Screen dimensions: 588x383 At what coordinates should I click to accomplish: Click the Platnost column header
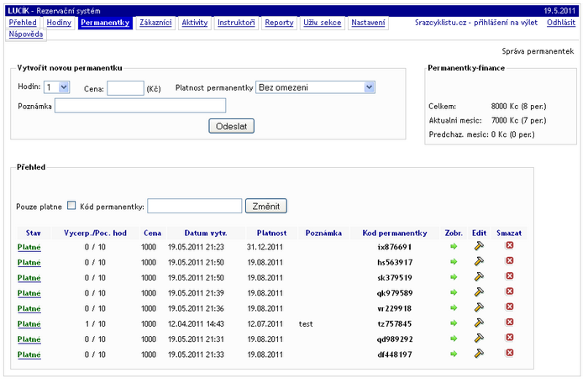click(x=271, y=233)
